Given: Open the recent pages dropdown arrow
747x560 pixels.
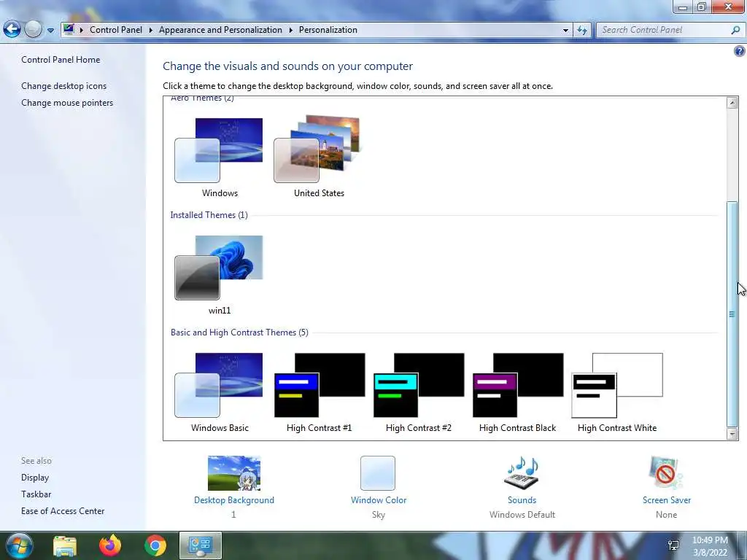Looking at the screenshot, I should point(50,31).
